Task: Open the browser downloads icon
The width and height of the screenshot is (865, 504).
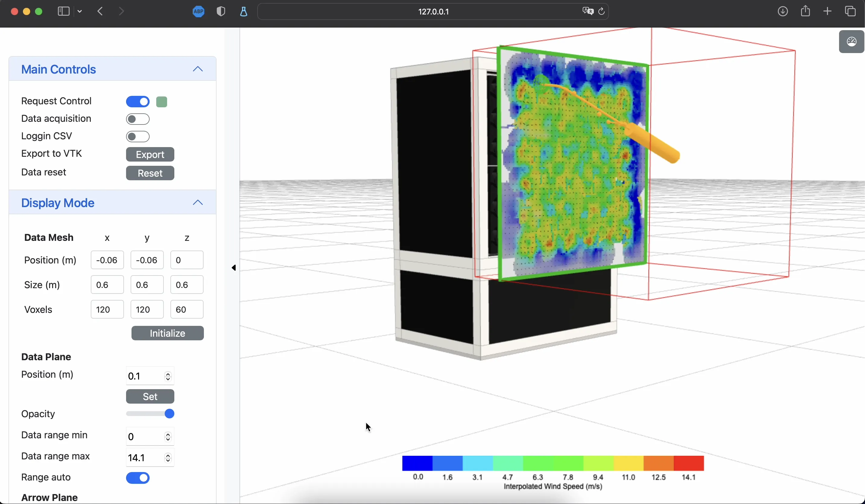Action: (x=783, y=11)
